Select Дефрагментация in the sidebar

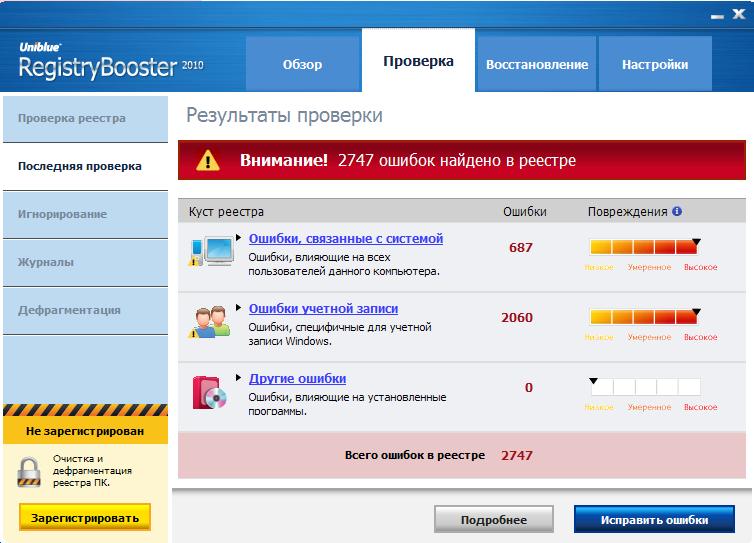(69, 310)
